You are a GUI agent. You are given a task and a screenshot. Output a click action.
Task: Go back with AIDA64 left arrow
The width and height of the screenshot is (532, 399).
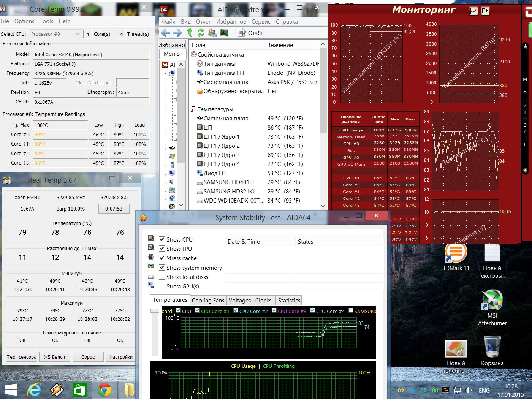click(x=166, y=33)
